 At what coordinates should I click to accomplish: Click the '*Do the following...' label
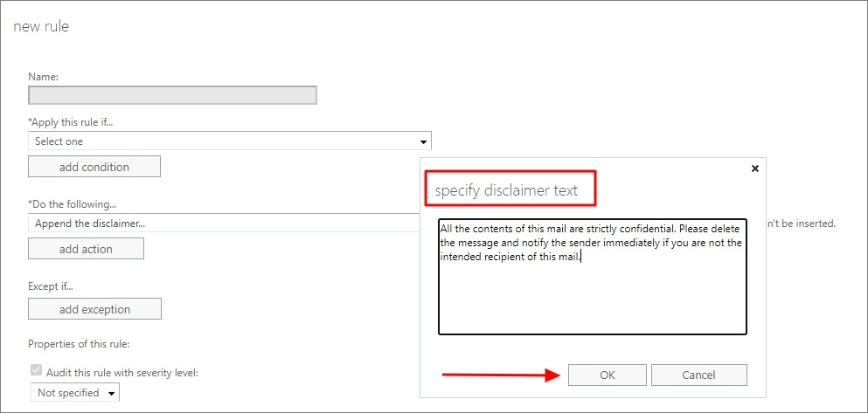click(73, 204)
